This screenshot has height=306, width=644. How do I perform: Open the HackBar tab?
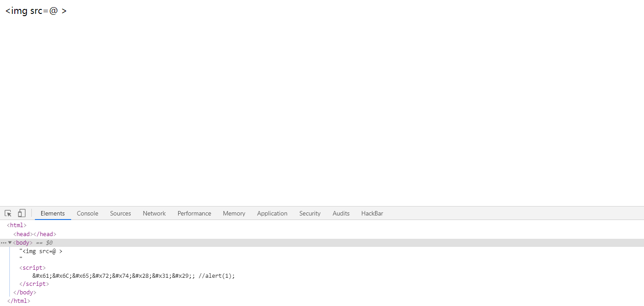[372, 213]
